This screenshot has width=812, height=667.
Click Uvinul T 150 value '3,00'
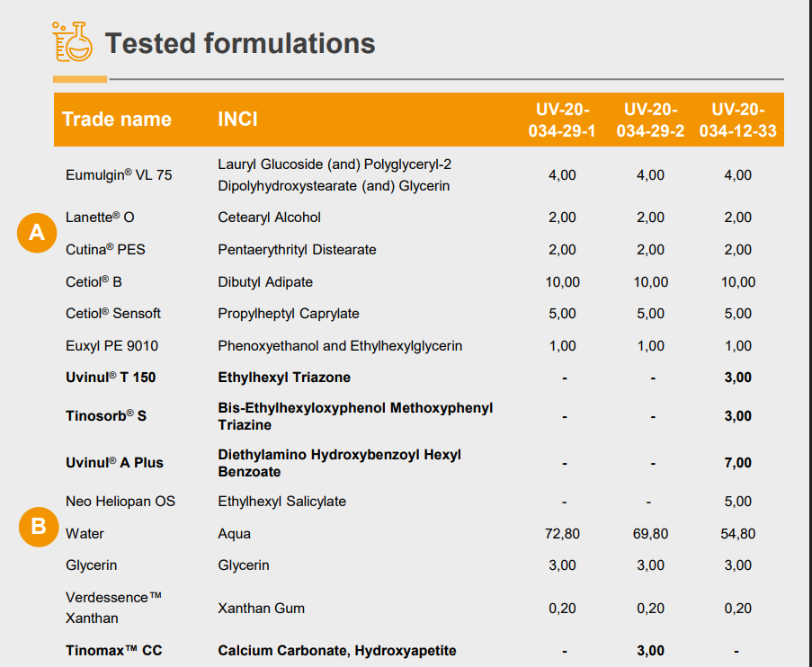[x=738, y=377]
